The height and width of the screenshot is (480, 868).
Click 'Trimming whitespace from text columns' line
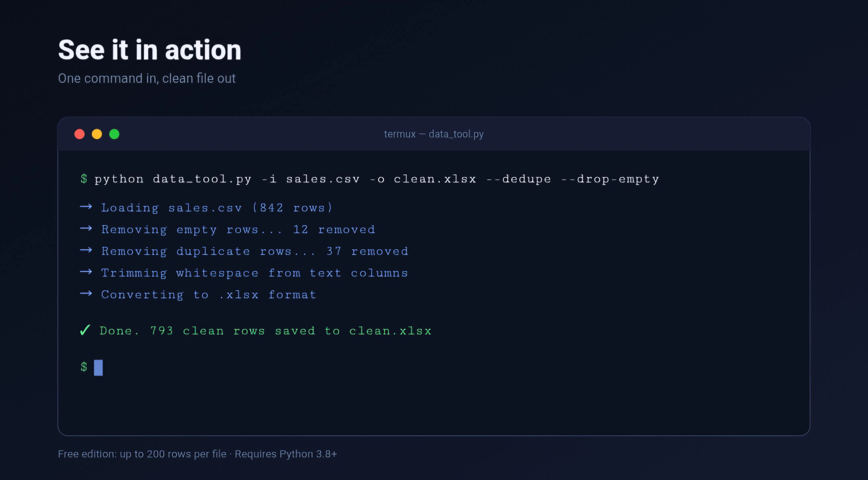[255, 273]
